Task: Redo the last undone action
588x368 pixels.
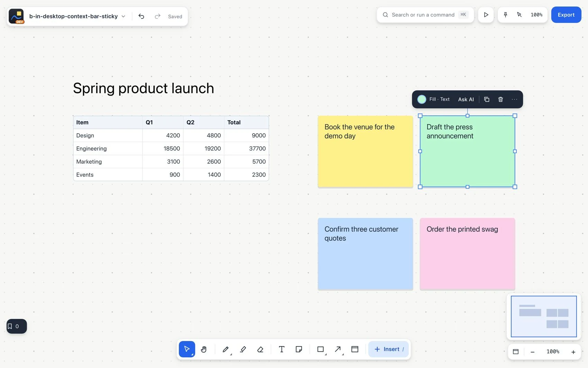Action: point(157,16)
